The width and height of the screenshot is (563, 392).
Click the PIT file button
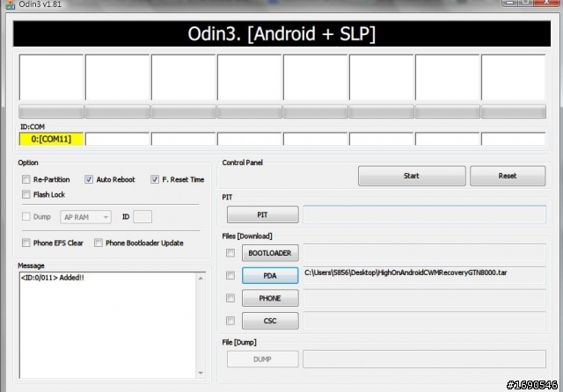pyautogui.click(x=262, y=214)
